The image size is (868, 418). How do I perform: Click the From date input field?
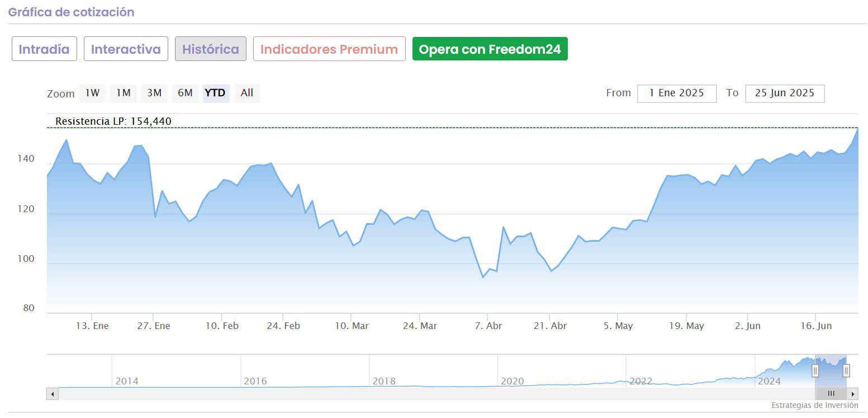click(x=676, y=93)
